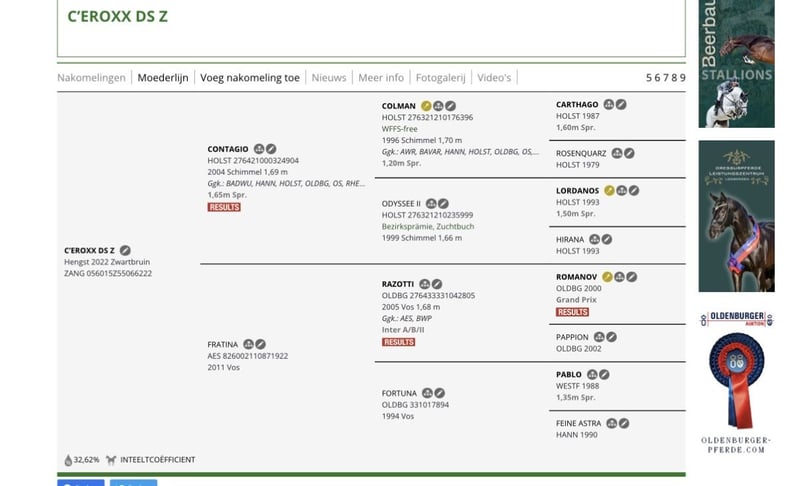The image size is (800, 486).
Task: Click the Voeg nakomeling toe link
Action: (x=250, y=77)
